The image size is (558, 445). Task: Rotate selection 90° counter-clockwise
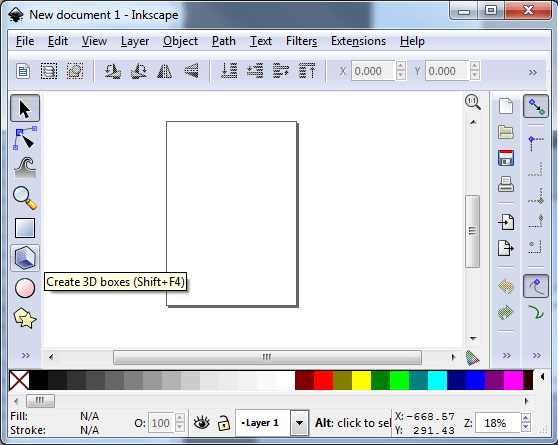pos(112,71)
